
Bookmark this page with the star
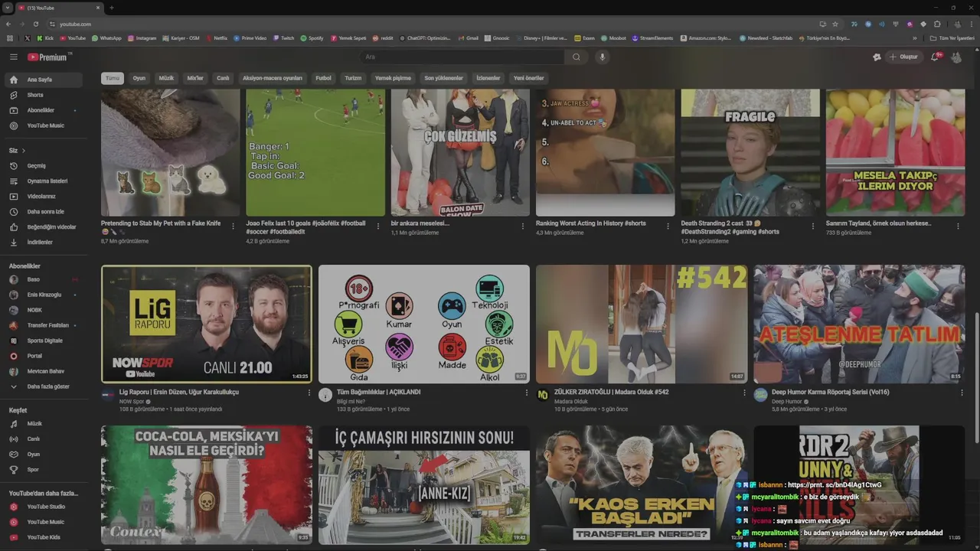click(835, 24)
